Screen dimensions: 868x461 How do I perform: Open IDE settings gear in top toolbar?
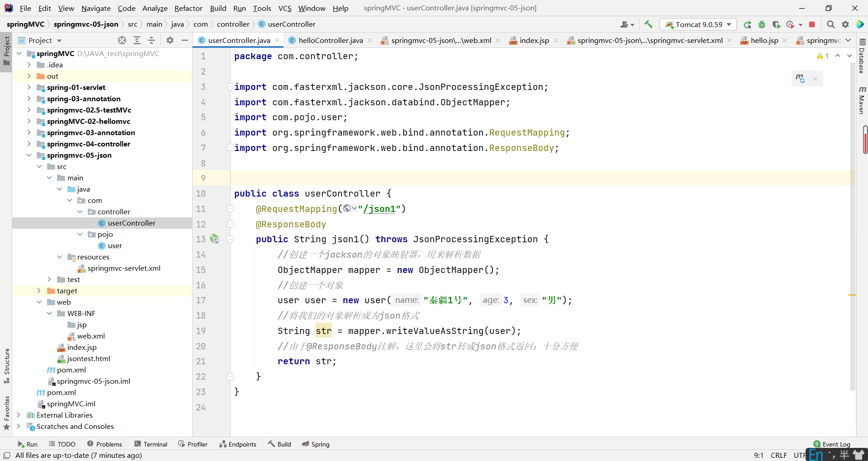click(x=845, y=24)
